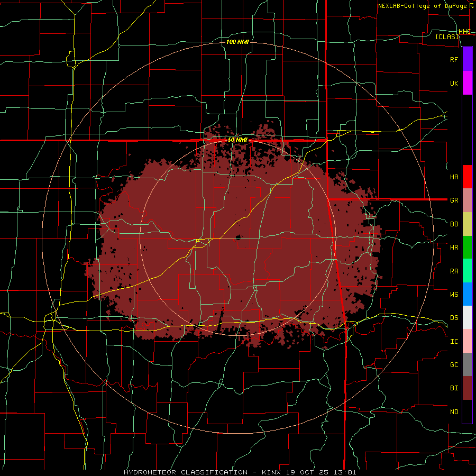
Task: Click the IC light pink legend swatch
Action: pos(467,341)
